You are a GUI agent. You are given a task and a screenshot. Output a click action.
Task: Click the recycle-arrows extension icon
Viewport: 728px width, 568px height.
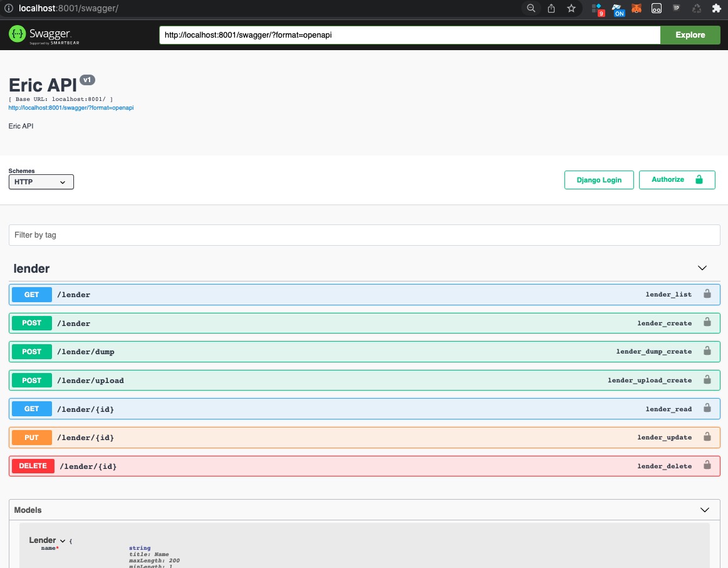point(697,8)
